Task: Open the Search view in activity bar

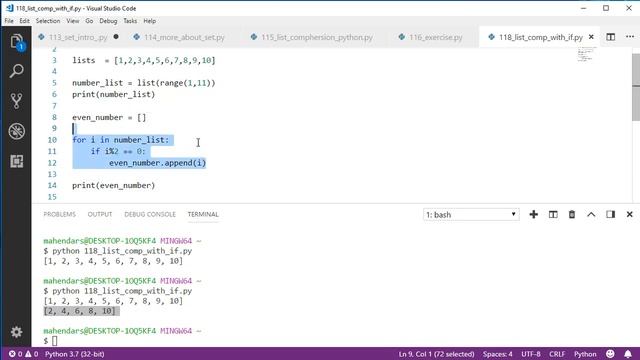Action: coord(16,71)
